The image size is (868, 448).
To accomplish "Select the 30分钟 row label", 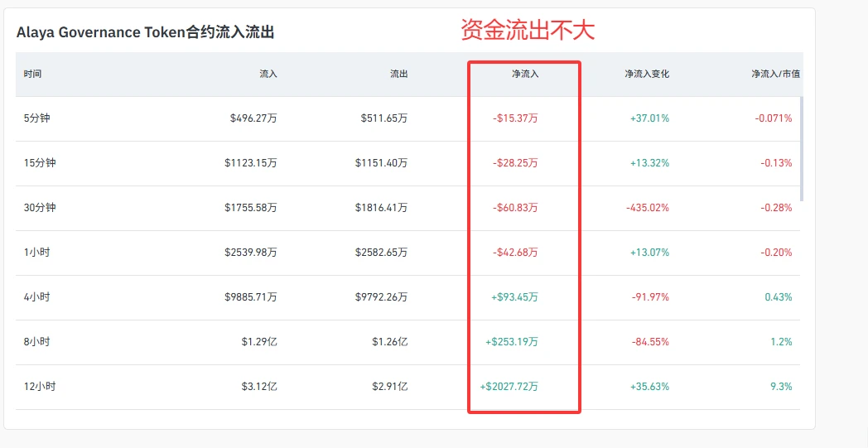I will [39, 208].
